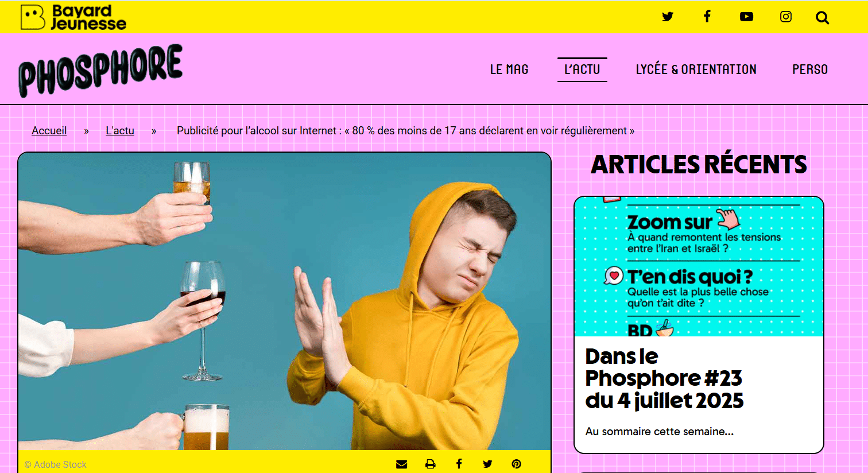Follow the Accueil breadcrumb link
Screen dimensions: 868x473
(x=49, y=131)
